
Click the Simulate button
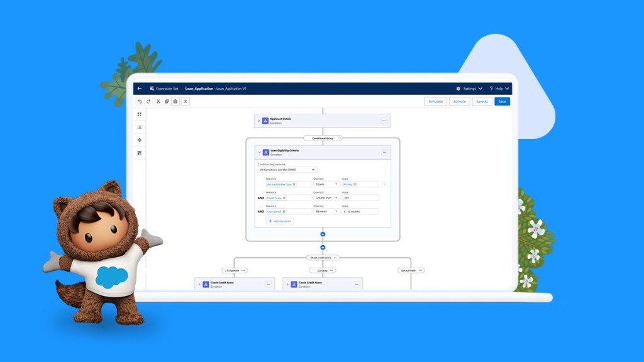[435, 101]
